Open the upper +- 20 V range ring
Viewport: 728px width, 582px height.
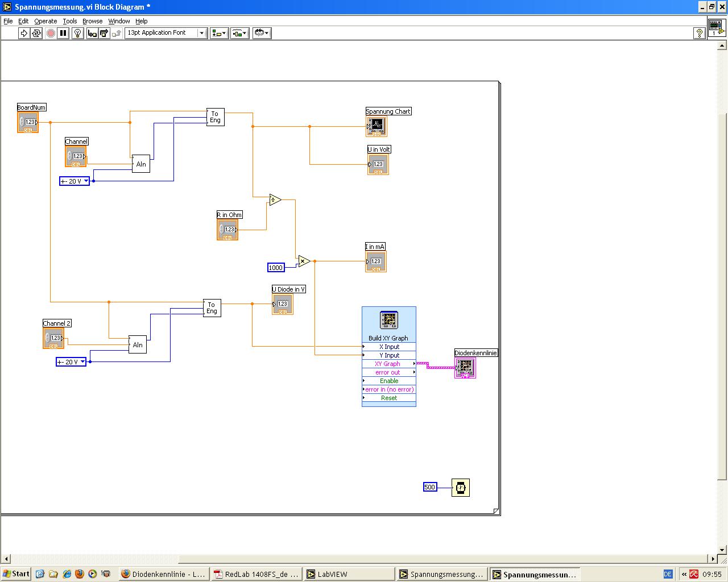tap(75, 181)
